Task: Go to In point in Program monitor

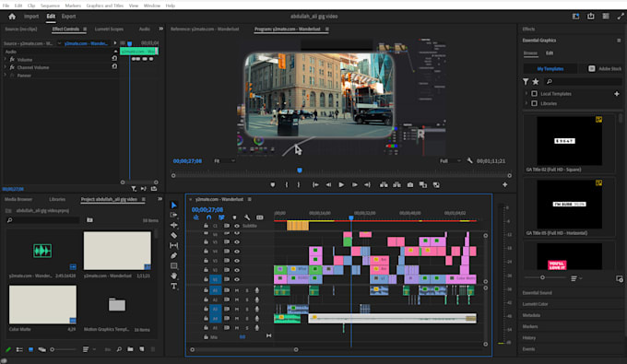Action: pyautogui.click(x=315, y=184)
